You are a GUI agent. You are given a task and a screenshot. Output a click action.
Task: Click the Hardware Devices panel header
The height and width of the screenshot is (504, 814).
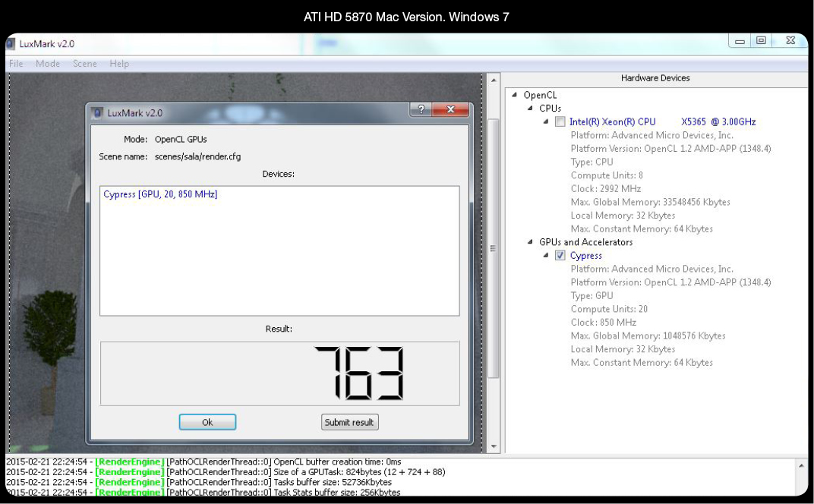655,78
